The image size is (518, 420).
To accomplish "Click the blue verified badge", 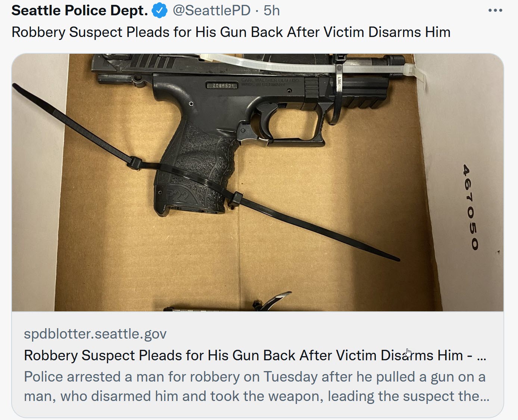I will point(159,10).
